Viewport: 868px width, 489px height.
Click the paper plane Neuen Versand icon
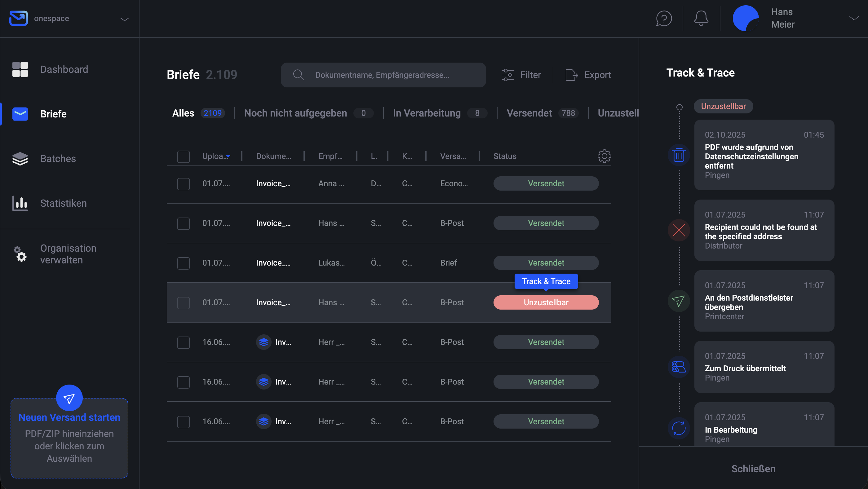69,399
